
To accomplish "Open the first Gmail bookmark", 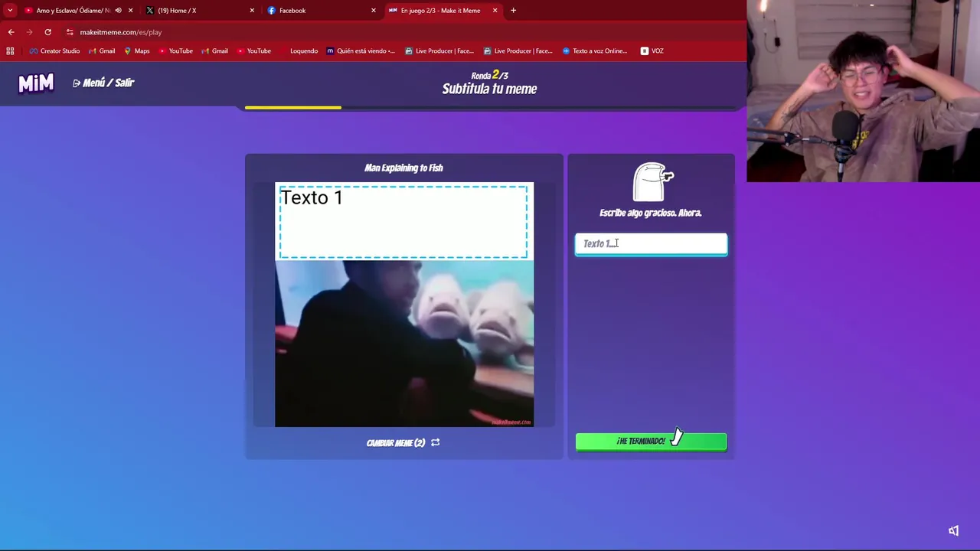I will (100, 51).
